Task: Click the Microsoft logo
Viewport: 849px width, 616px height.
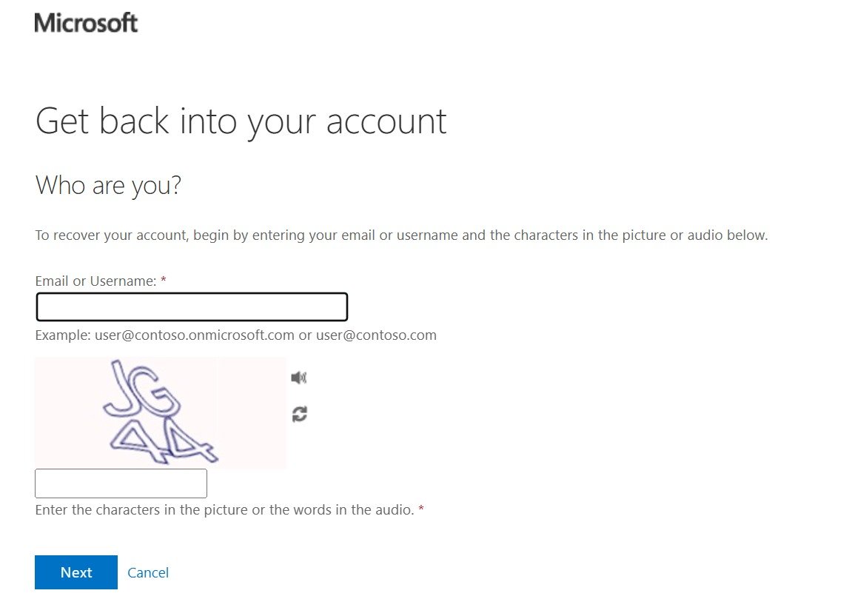Action: [86, 23]
